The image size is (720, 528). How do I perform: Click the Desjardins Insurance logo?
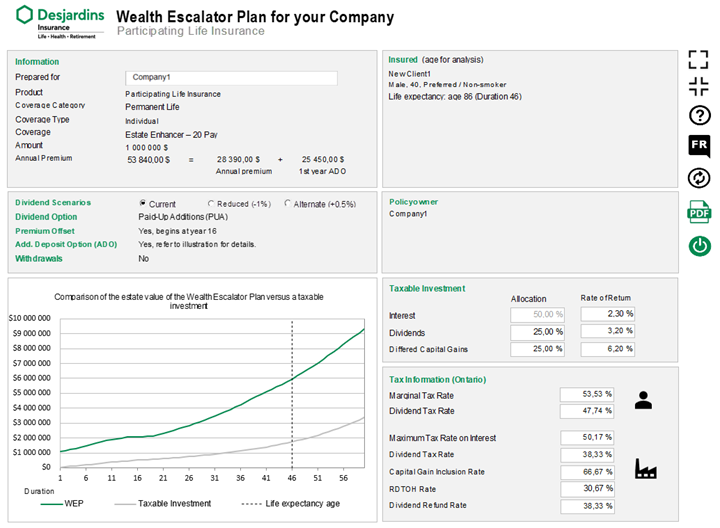(x=60, y=22)
